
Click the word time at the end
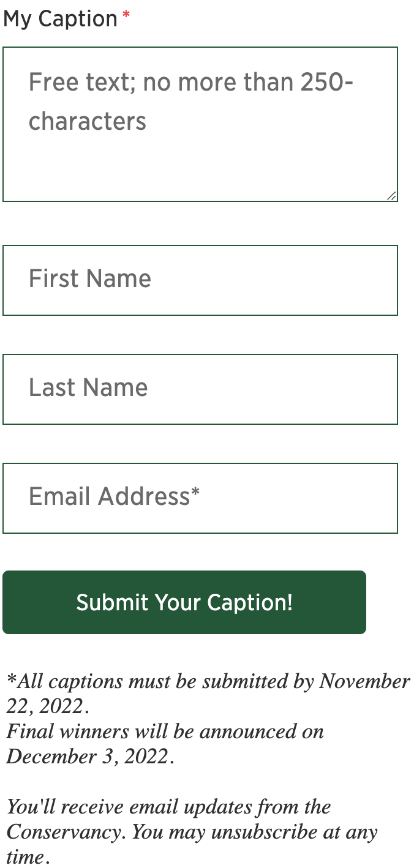pos(24,857)
